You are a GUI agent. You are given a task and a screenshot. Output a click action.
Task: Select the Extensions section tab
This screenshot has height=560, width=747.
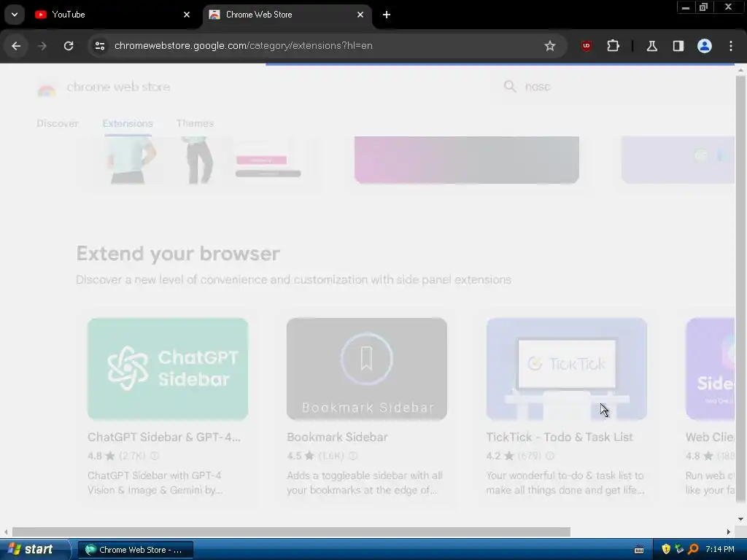128,123
